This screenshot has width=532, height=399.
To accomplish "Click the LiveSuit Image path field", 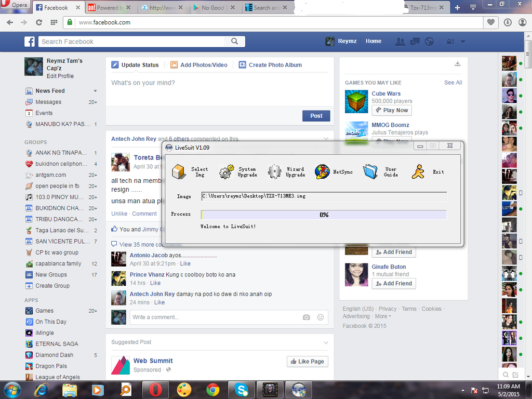I will (324, 196).
